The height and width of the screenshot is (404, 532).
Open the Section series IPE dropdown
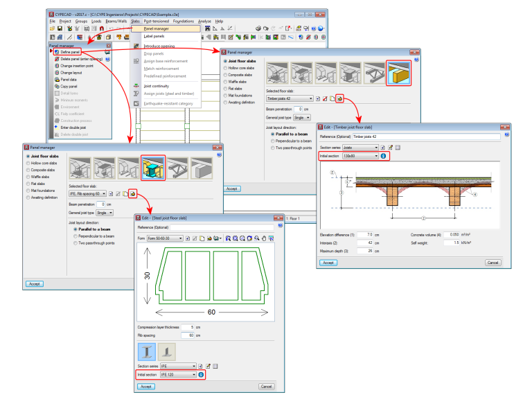[178, 367]
